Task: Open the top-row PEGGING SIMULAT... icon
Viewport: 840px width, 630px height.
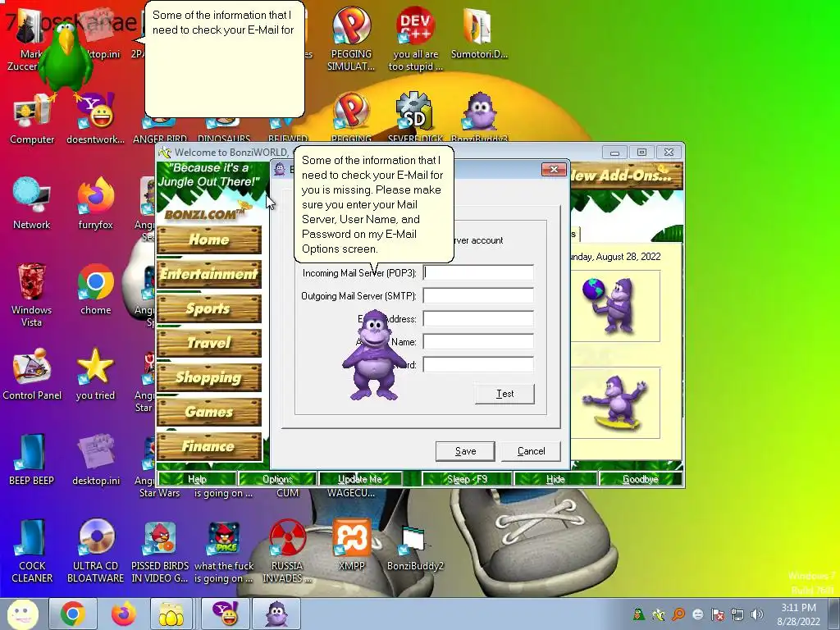Action: (x=351, y=38)
